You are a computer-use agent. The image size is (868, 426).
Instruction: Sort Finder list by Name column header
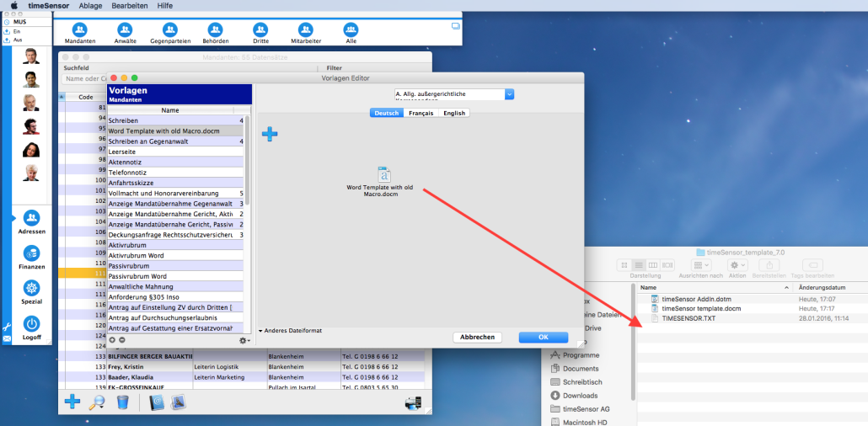coord(715,288)
